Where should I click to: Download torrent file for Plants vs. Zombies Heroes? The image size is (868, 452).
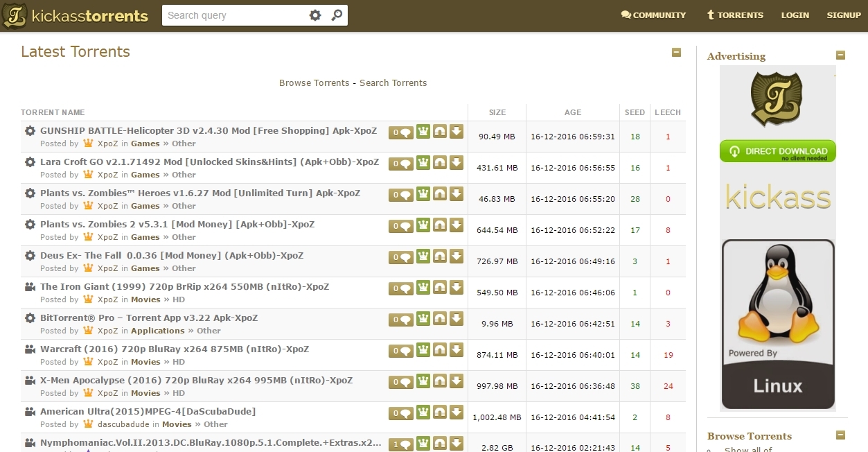[457, 194]
